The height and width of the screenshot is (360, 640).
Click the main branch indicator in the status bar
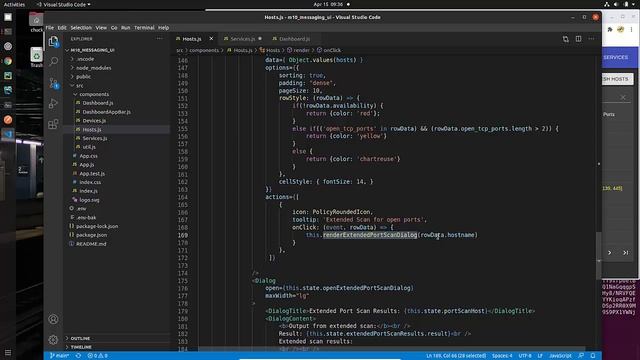point(60,356)
